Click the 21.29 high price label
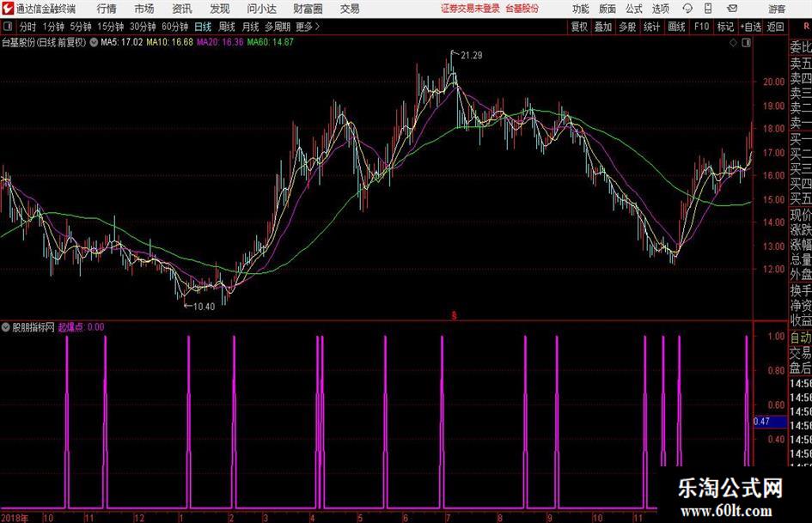This screenshot has width=812, height=523. (x=471, y=56)
